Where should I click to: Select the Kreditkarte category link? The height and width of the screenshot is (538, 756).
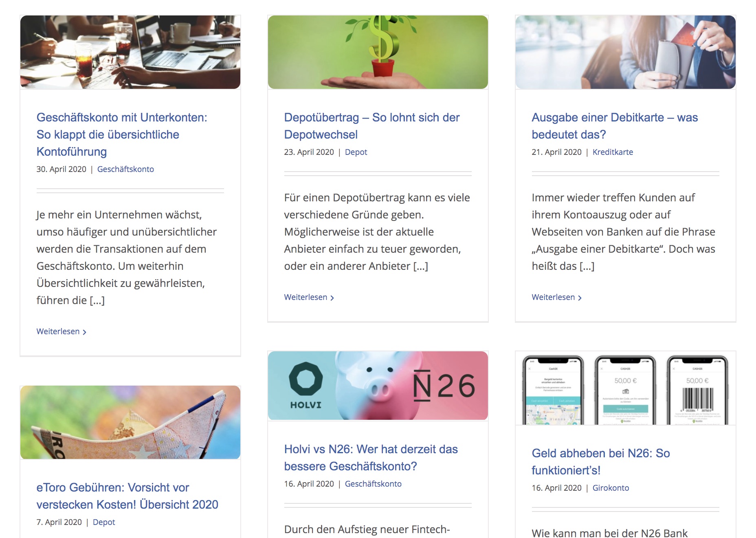point(613,152)
